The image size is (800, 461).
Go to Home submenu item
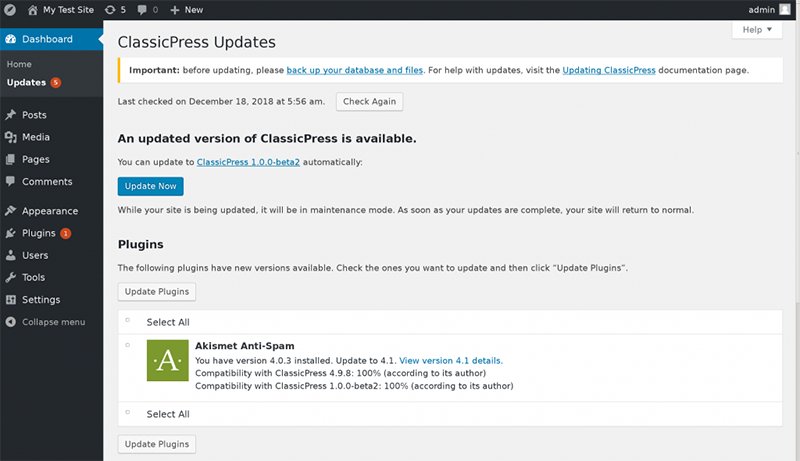tap(19, 64)
